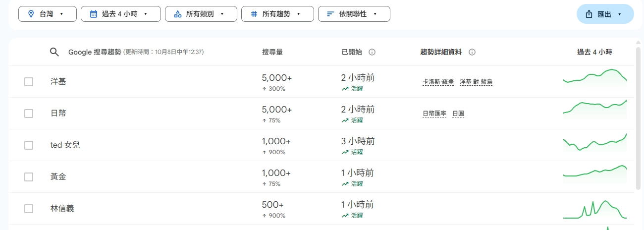Click the search magnifier icon
This screenshot has width=644, height=230.
54,52
